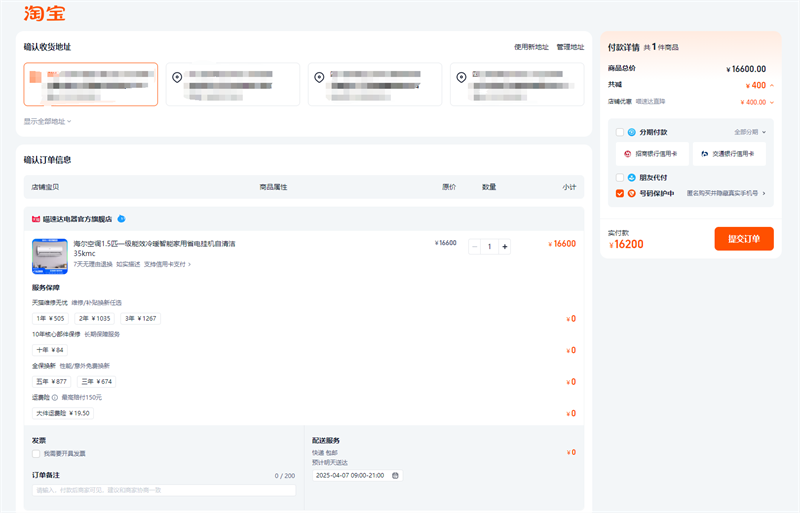The image size is (800, 513).
Task: Open the calendar icon in delivery time field
Action: (x=396, y=475)
